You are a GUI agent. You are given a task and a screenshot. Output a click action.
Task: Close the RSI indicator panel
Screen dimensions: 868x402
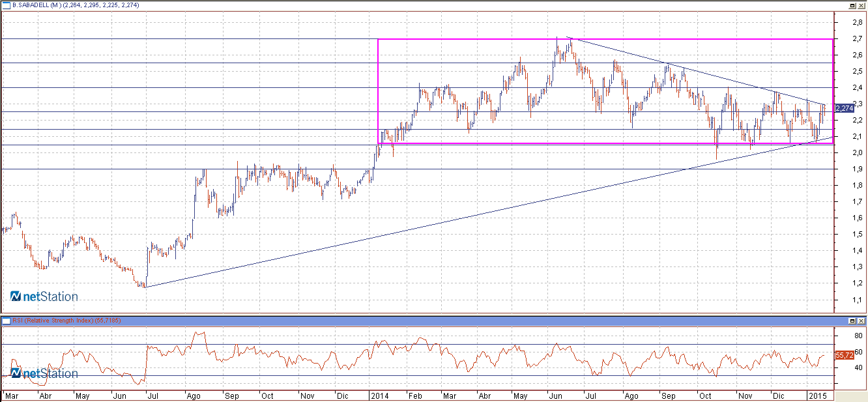[x=861, y=321]
